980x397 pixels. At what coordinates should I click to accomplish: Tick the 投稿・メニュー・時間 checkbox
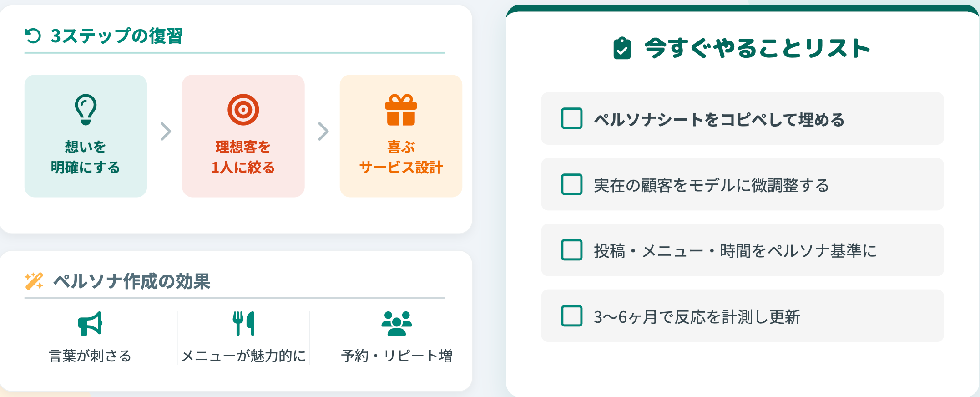[572, 250]
